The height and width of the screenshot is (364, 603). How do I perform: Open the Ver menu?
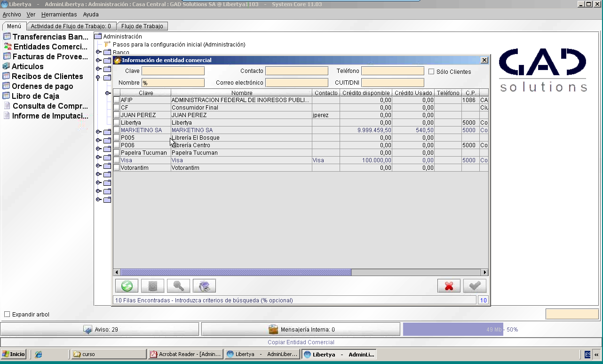pos(31,15)
